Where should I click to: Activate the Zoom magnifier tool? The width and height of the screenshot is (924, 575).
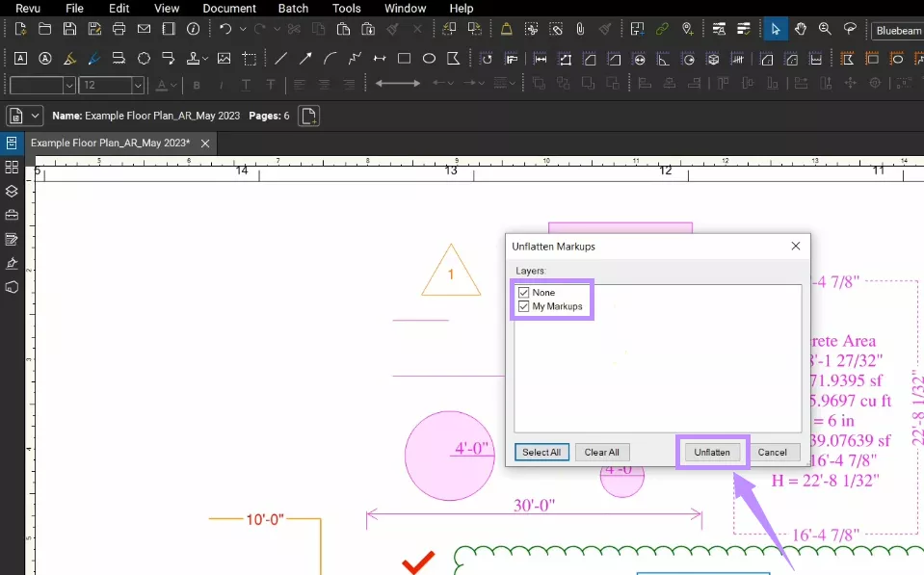coord(825,29)
